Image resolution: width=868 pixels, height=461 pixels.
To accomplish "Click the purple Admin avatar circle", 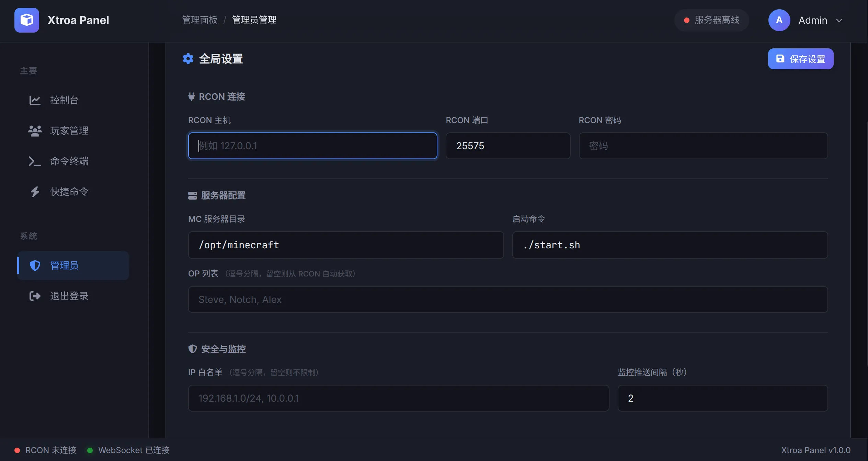I will [x=779, y=20].
